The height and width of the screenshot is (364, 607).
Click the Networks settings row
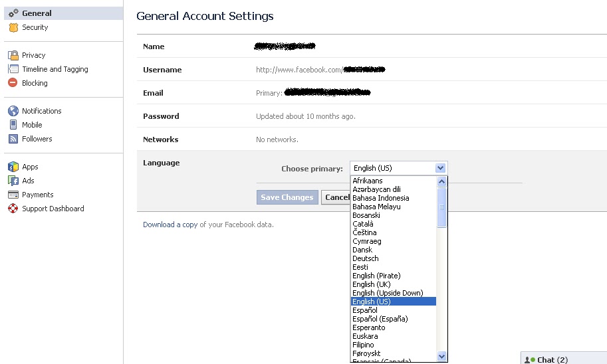point(372,139)
